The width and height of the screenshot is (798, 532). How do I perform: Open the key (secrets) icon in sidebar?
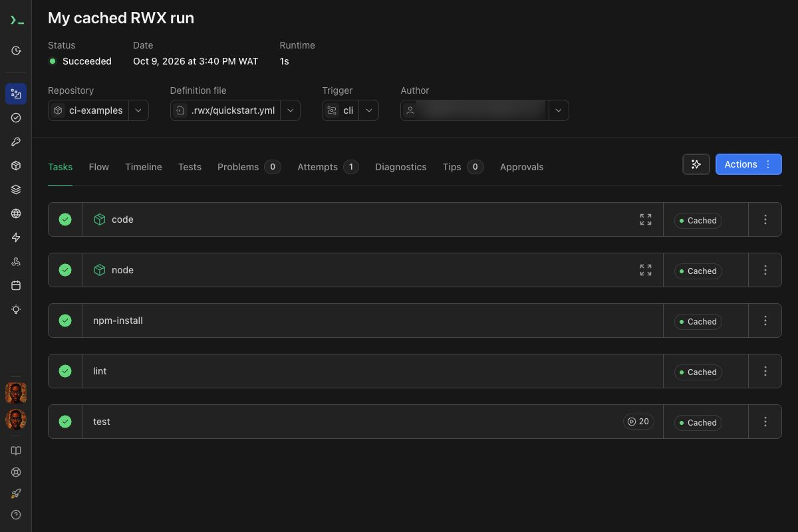click(x=16, y=142)
